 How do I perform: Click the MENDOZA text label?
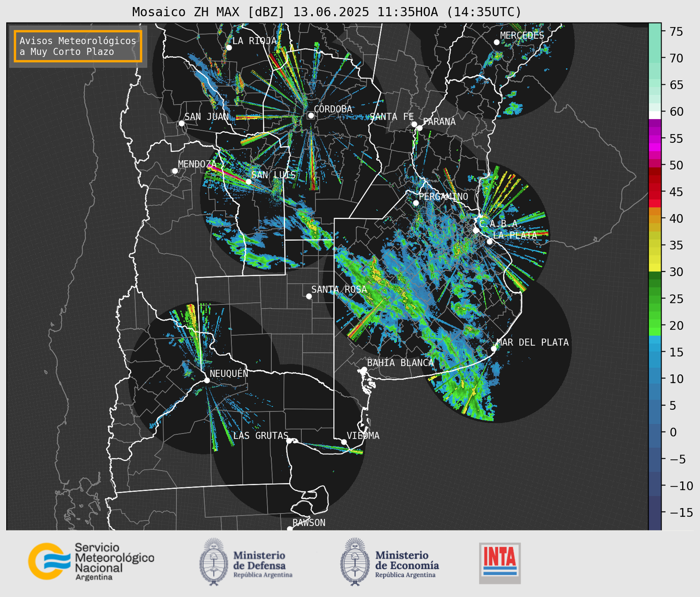(x=197, y=164)
